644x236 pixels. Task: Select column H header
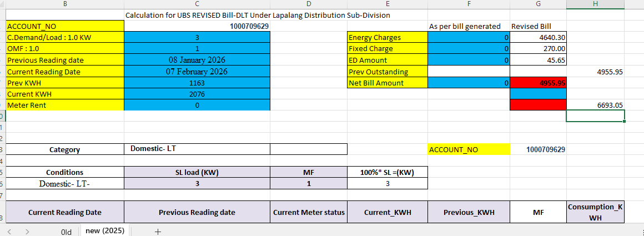595,4
